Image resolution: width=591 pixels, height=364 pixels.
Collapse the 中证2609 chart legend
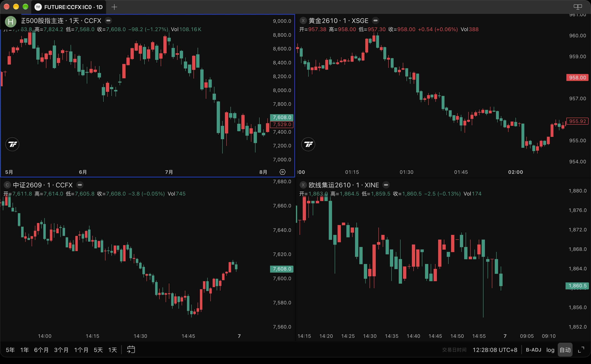(80, 185)
